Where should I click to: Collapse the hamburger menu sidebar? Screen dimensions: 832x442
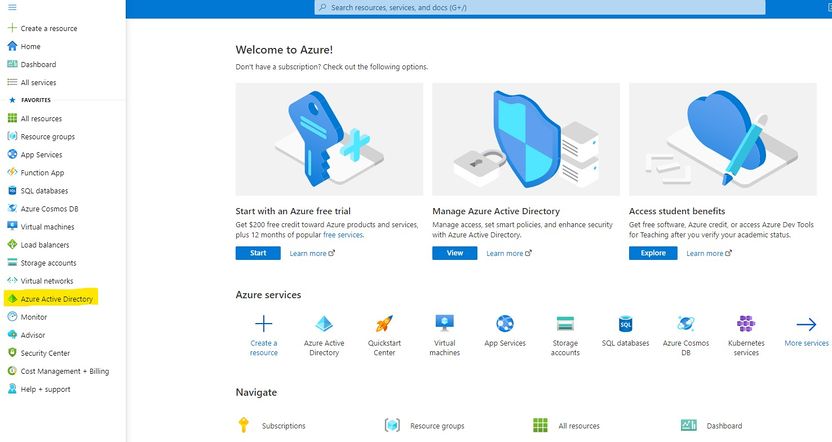[12, 8]
